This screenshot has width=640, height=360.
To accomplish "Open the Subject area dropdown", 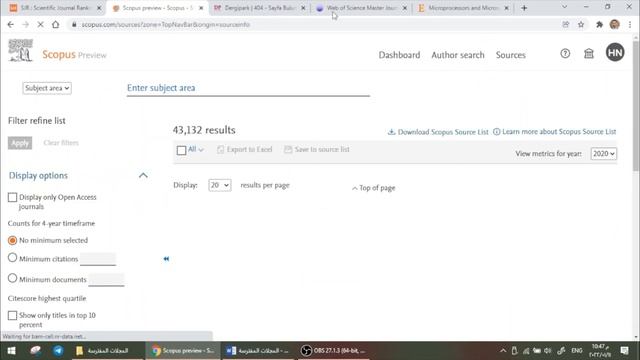I will pyautogui.click(x=47, y=88).
